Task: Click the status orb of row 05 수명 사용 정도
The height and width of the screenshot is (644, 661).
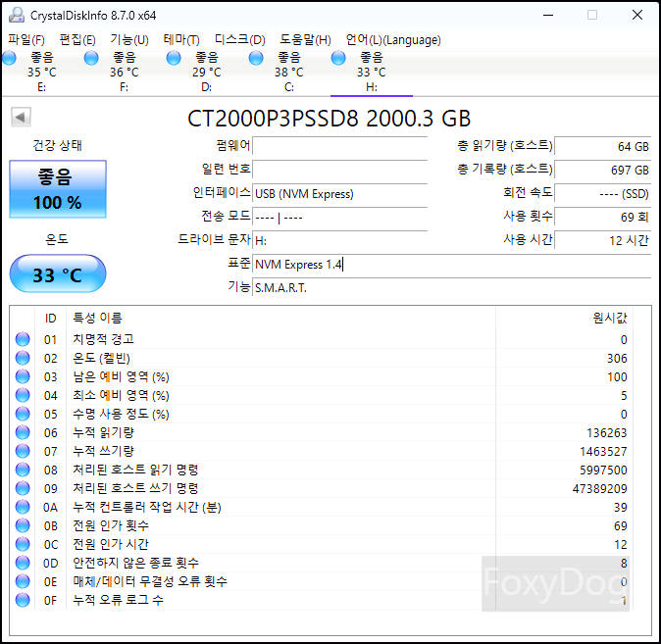Action: pyautogui.click(x=23, y=414)
